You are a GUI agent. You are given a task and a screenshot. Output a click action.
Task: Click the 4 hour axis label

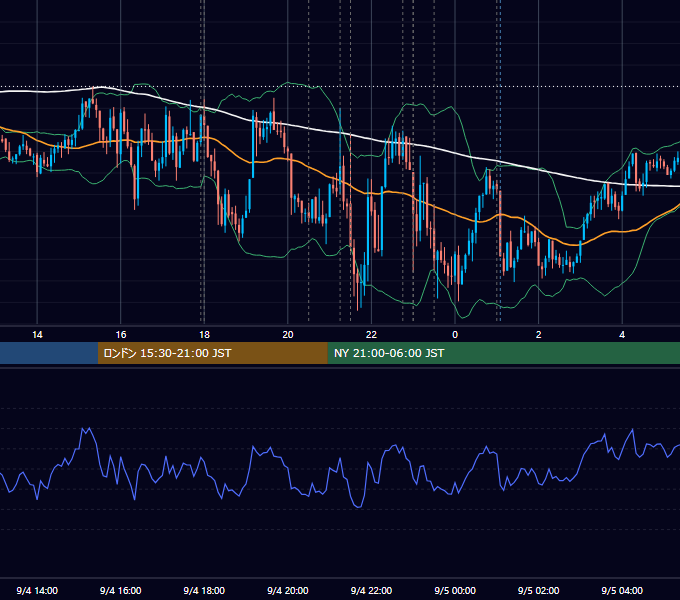[x=622, y=335]
